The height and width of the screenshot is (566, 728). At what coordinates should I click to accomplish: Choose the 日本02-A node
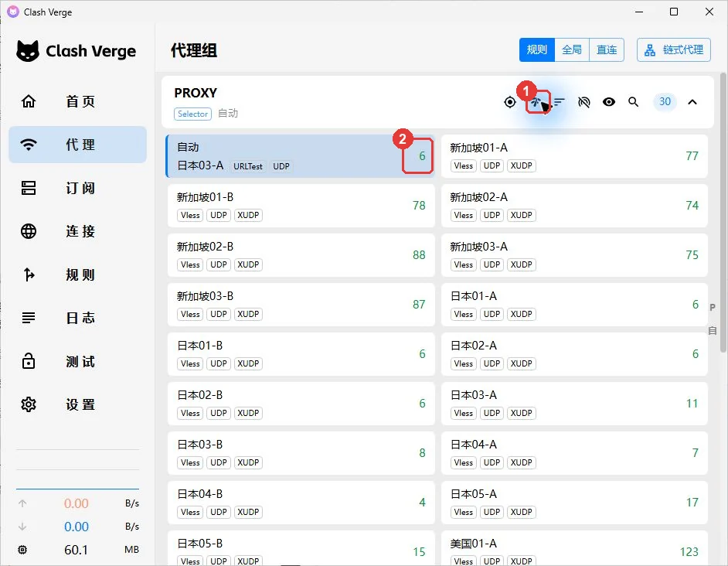click(574, 354)
